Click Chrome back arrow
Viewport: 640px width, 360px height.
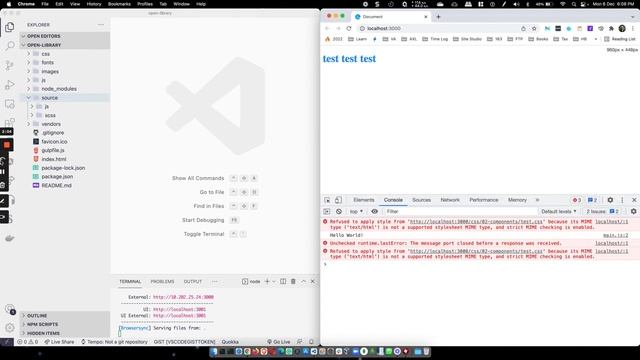click(327, 29)
